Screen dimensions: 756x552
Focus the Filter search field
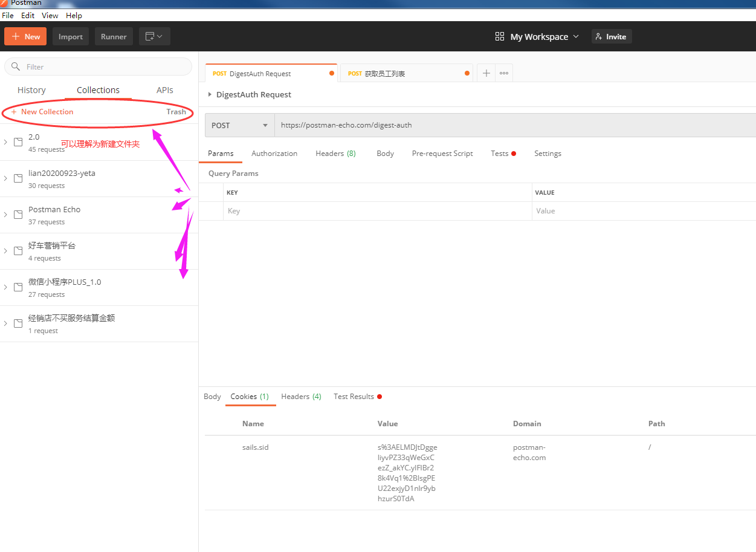98,67
